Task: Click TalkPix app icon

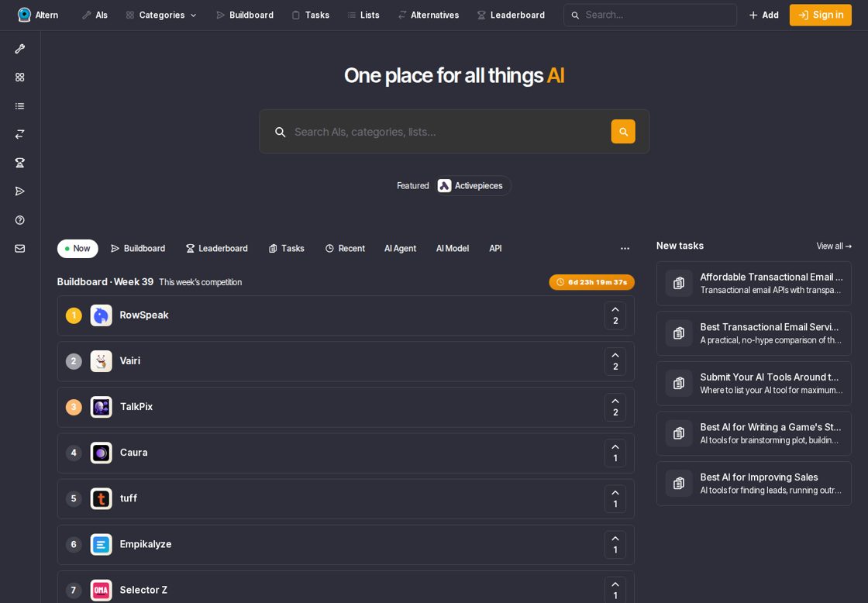Action: click(102, 407)
